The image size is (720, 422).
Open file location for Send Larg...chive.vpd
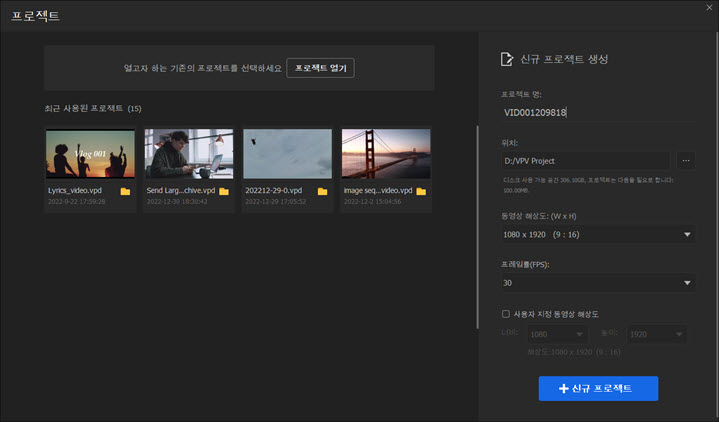[224, 190]
